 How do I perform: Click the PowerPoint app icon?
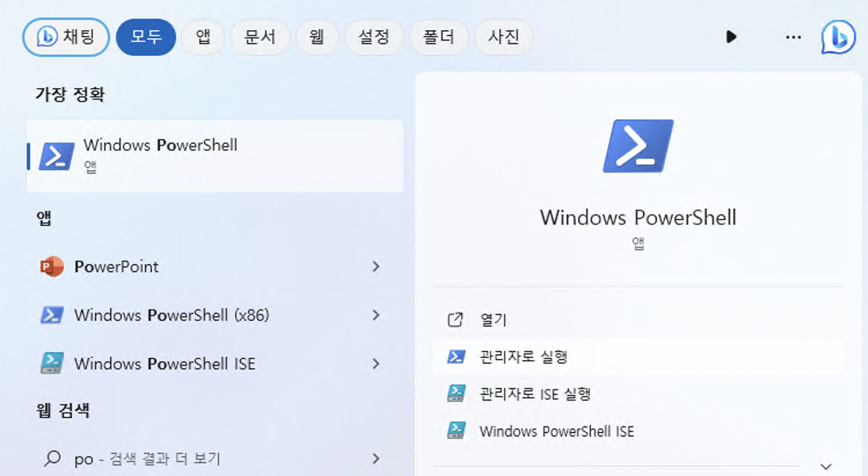(52, 266)
